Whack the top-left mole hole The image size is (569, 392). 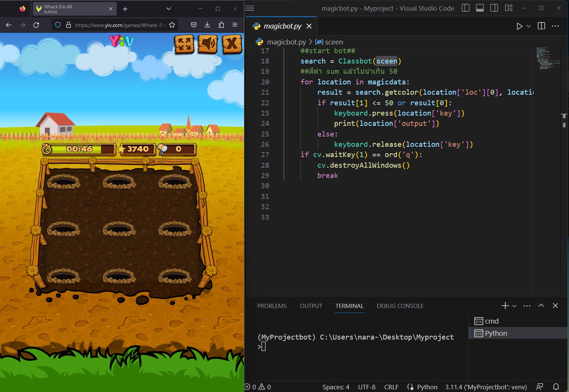[x=64, y=182]
